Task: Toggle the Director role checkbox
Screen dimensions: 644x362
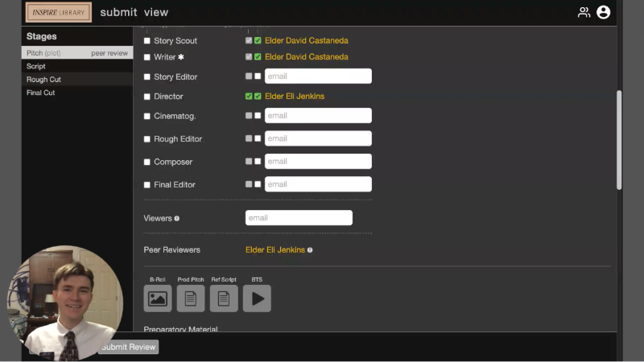Action: pos(147,97)
